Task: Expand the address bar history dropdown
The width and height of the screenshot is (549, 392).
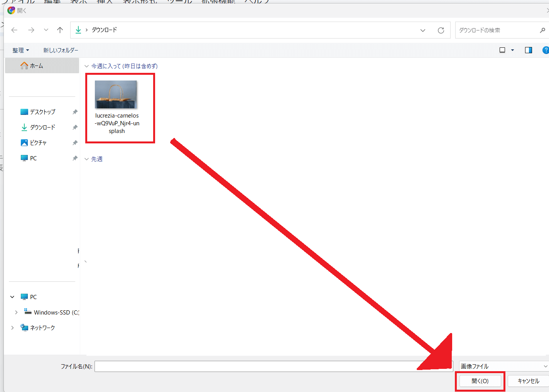Action: tap(423, 30)
